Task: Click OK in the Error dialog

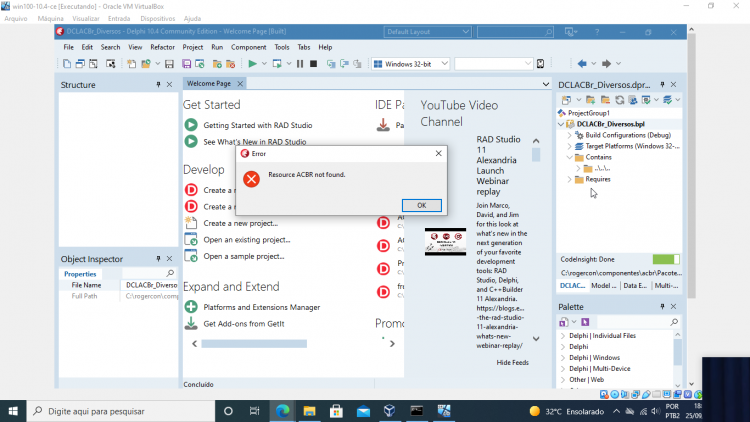Action: coord(421,205)
